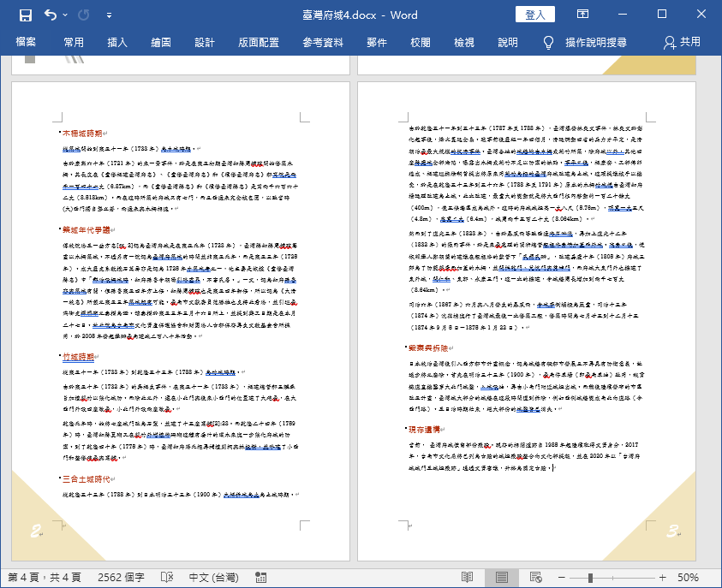The height and width of the screenshot is (588, 722).
Task: Open the 說明 tab
Action: tap(508, 42)
